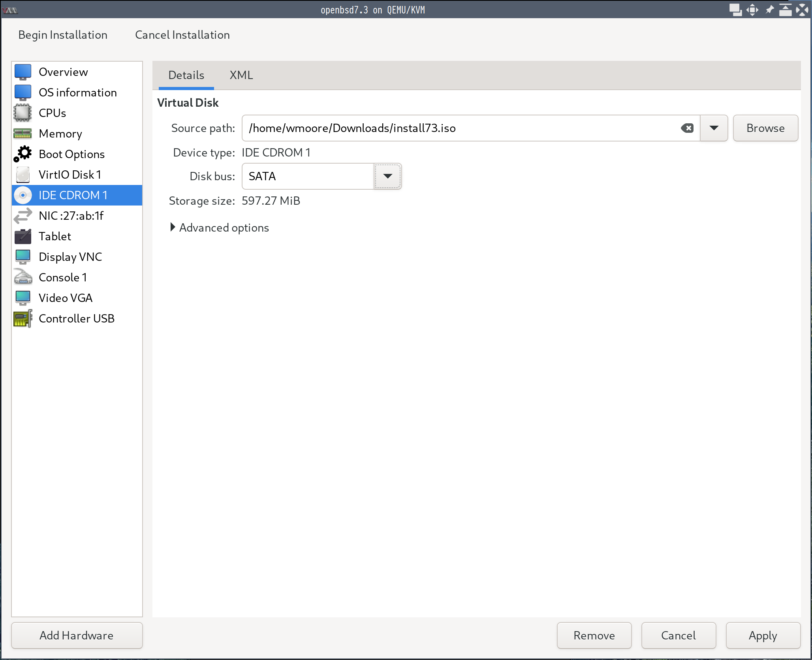Click the Tablet device icon

click(x=23, y=236)
